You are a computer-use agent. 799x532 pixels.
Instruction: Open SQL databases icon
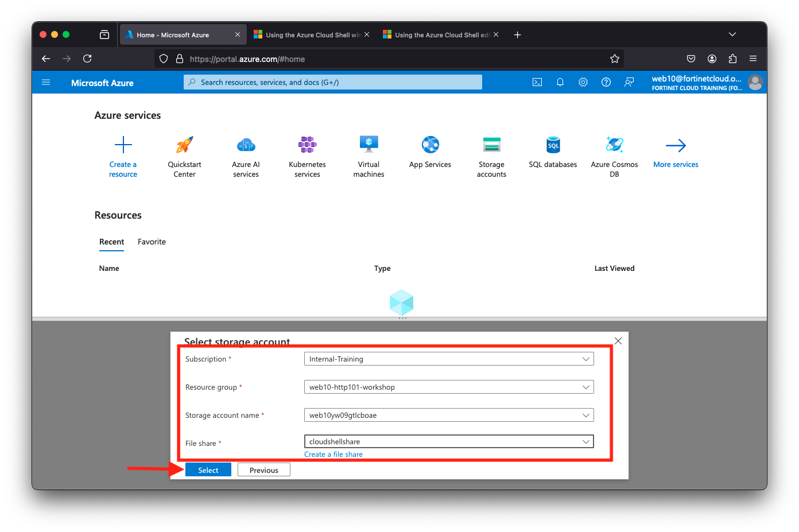tap(553, 145)
